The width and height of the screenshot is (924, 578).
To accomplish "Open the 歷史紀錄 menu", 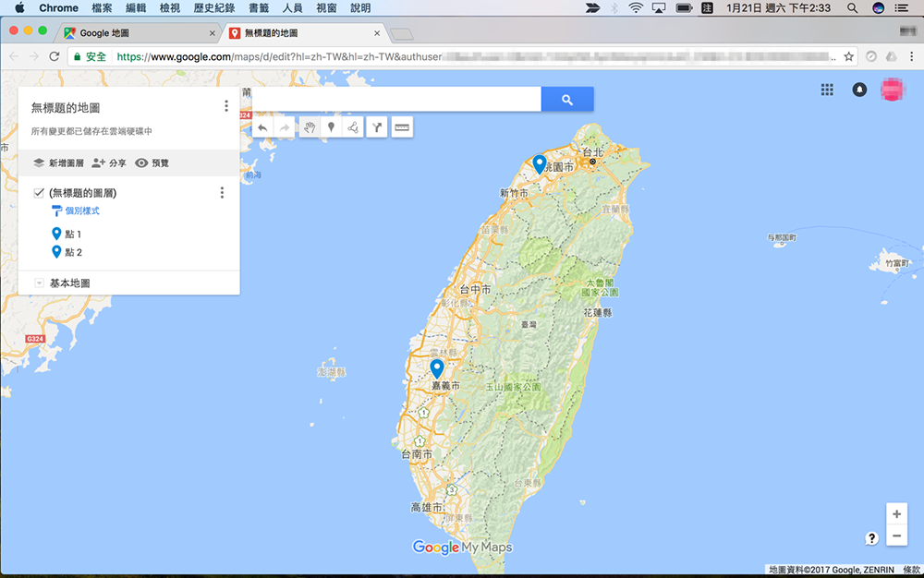I will 214,8.
